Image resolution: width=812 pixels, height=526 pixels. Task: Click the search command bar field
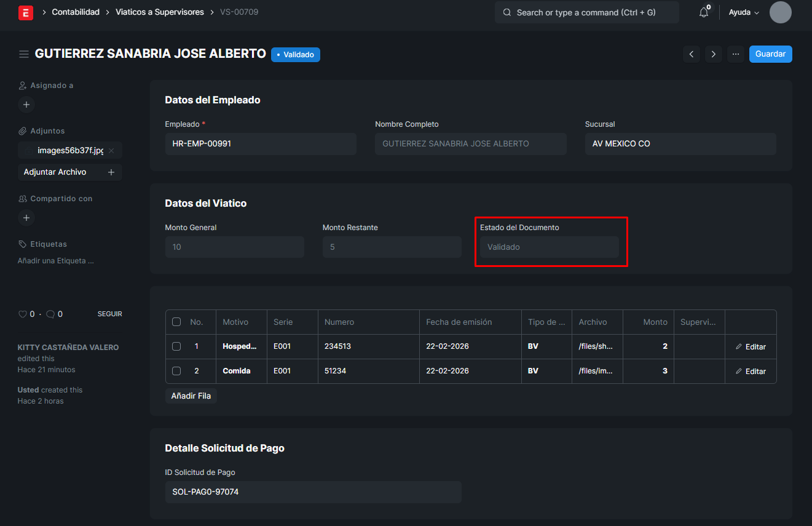[586, 12]
